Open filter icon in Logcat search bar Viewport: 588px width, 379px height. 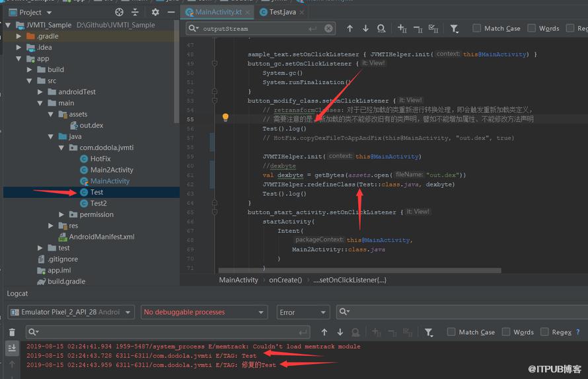(429, 333)
